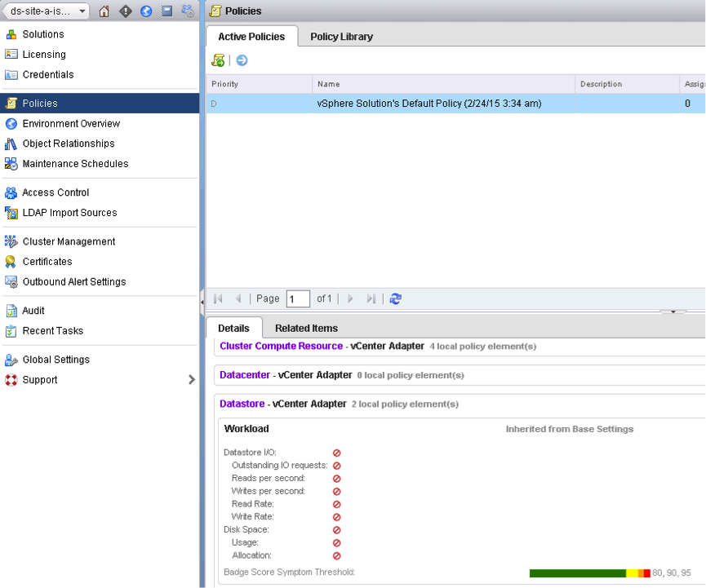This screenshot has width=706, height=588.
Task: Open the Related Items tab
Action: 305,328
